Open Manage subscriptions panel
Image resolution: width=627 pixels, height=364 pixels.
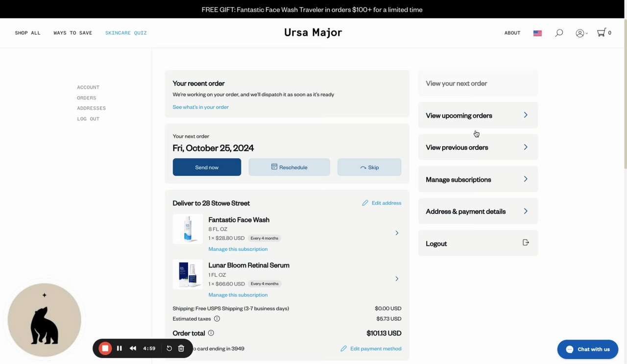coord(478,179)
